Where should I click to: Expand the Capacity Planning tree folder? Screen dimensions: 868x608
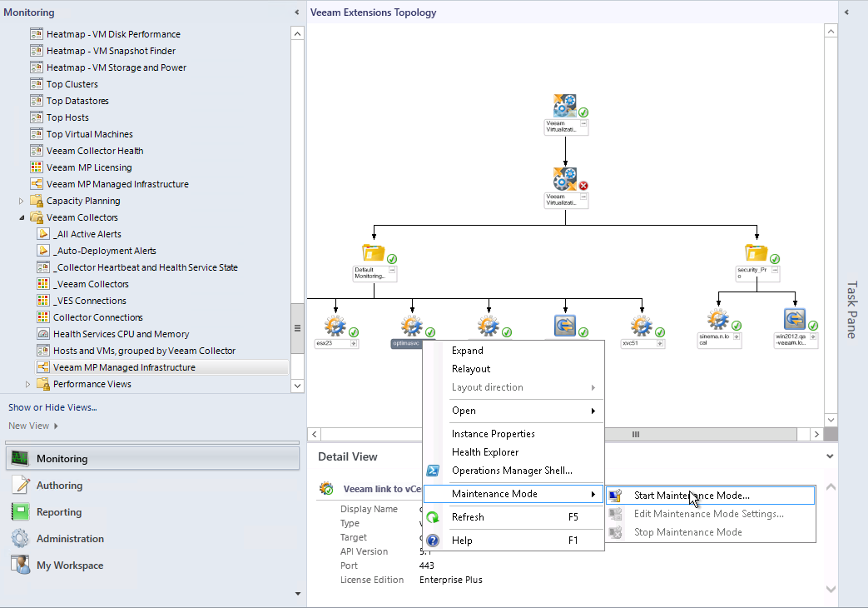[x=21, y=201]
